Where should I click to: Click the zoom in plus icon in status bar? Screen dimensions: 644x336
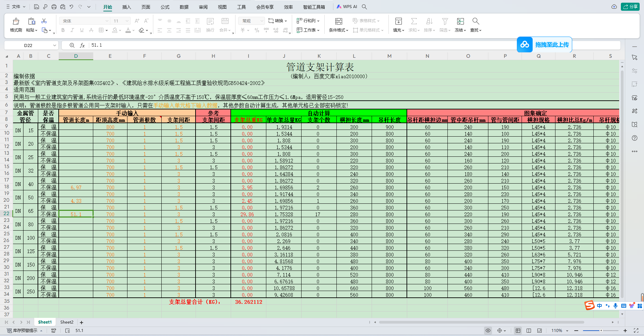point(625,331)
